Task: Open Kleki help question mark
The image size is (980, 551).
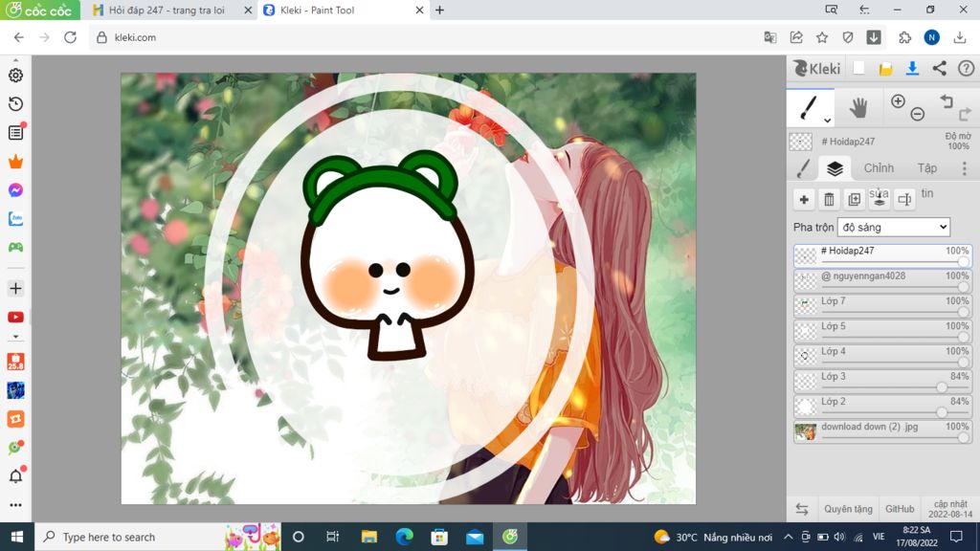Action: [x=966, y=68]
